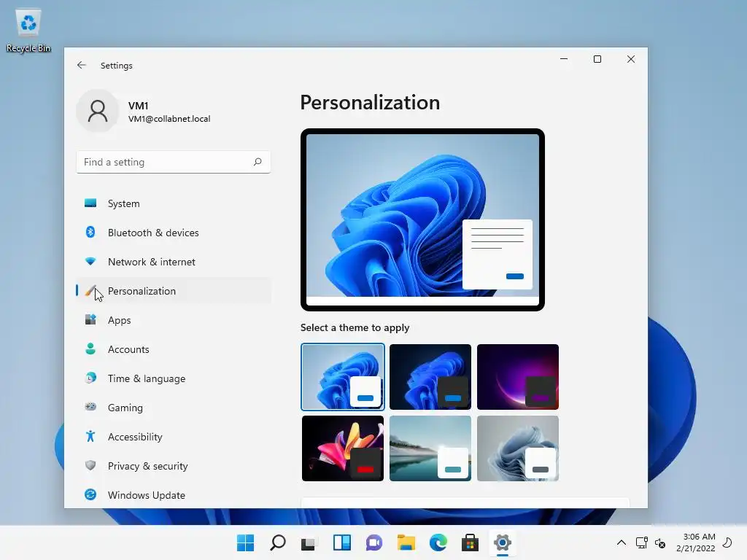
Task: Open File Explorer from the taskbar
Action: pyautogui.click(x=406, y=542)
